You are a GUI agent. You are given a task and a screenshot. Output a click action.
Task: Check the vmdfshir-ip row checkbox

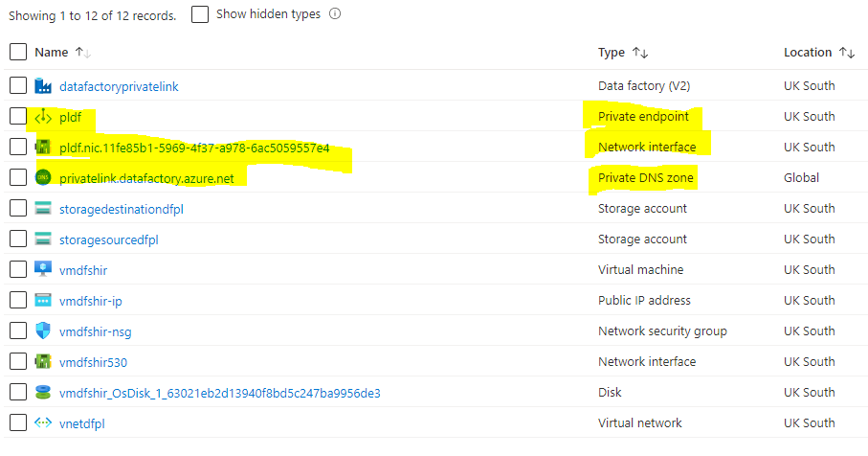pos(18,300)
